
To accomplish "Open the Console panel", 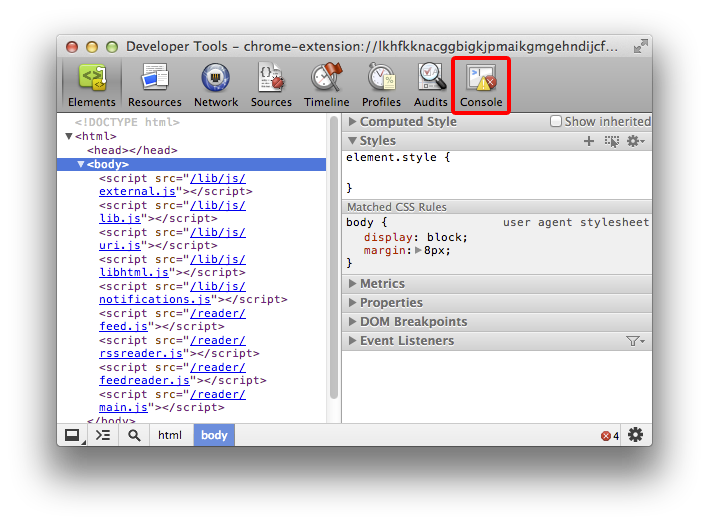I will tap(481, 85).
